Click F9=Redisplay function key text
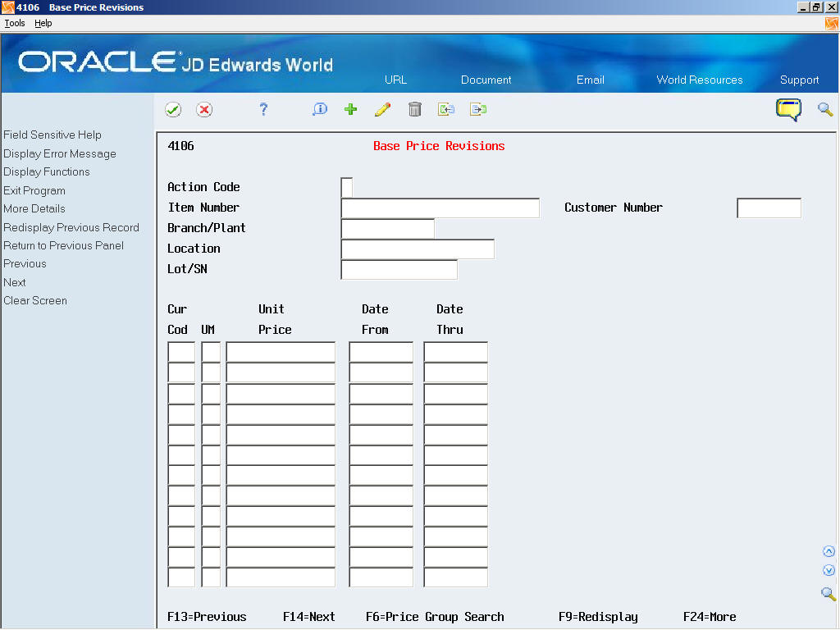This screenshot has height=630, width=840. click(598, 617)
